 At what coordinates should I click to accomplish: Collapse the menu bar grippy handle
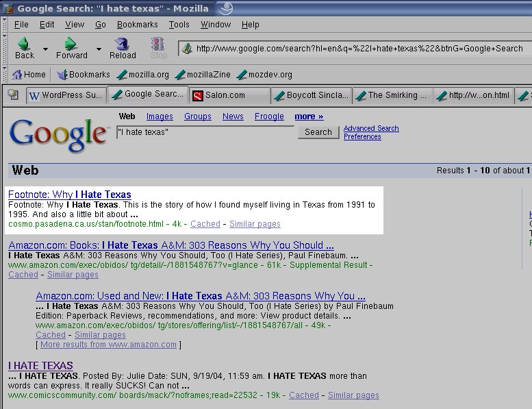pos(4,25)
